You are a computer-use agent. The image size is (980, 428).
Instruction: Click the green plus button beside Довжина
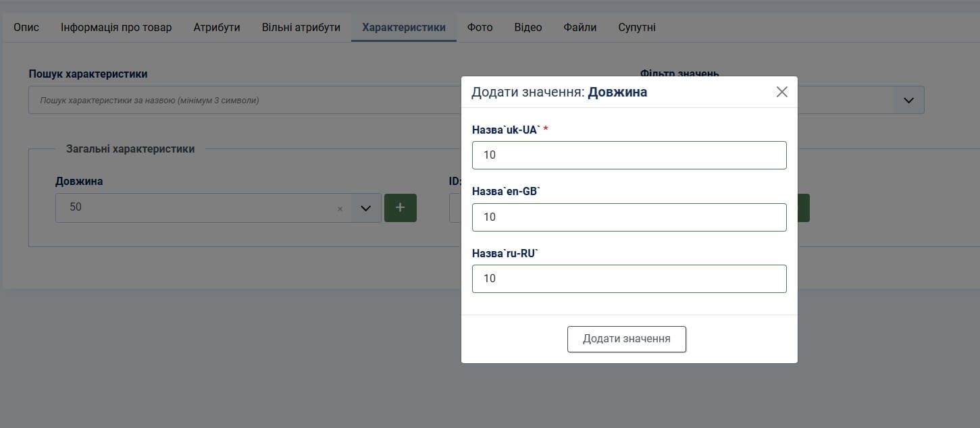(400, 207)
